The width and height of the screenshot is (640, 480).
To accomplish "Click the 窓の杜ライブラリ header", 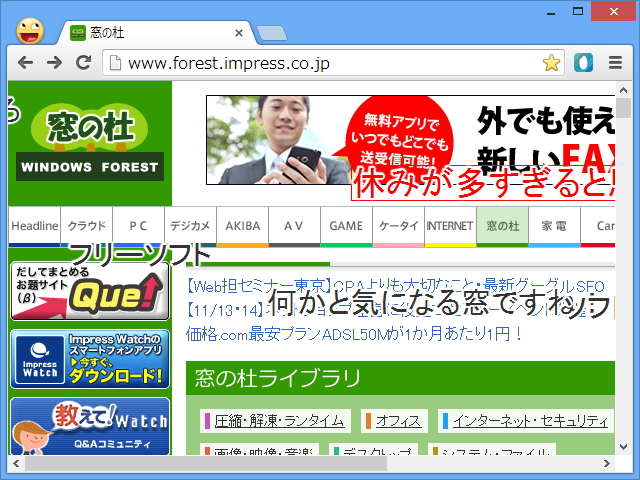I will click(x=400, y=378).
